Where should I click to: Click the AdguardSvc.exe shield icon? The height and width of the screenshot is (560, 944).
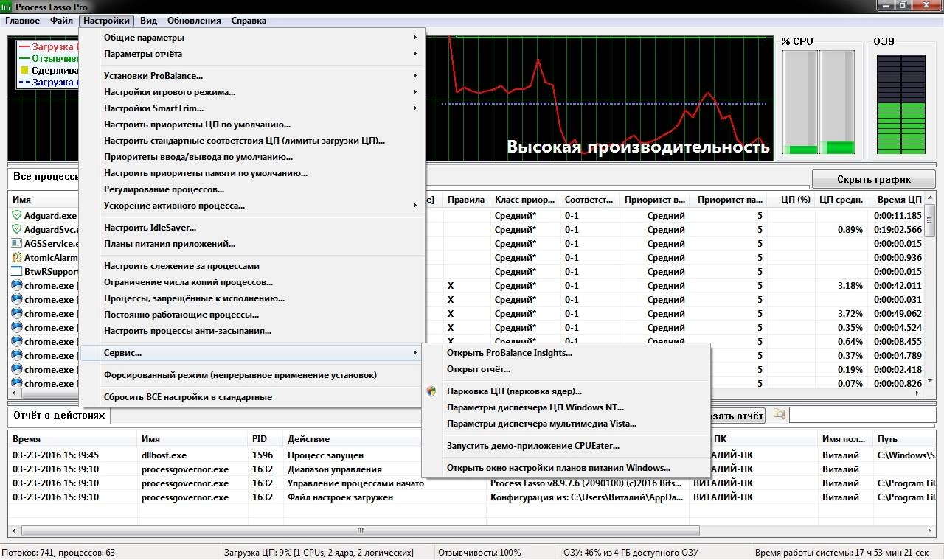17,230
